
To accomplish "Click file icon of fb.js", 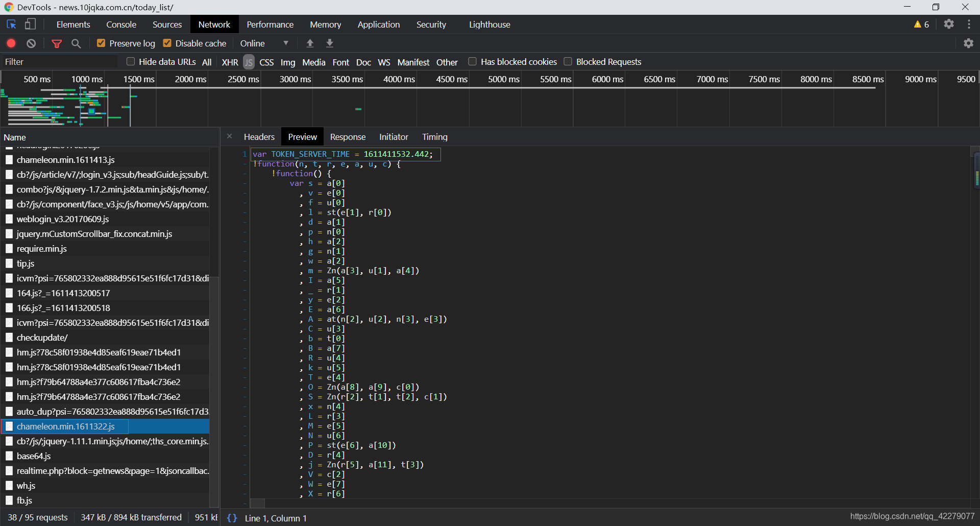I will point(9,500).
